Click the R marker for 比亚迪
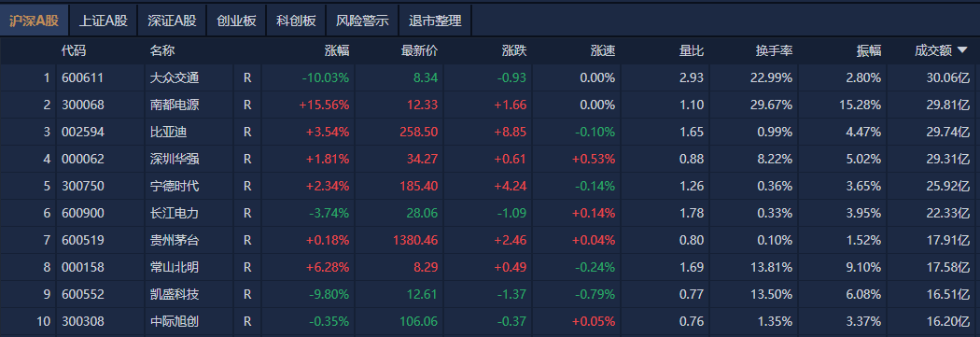The image size is (980, 337). pos(247,132)
